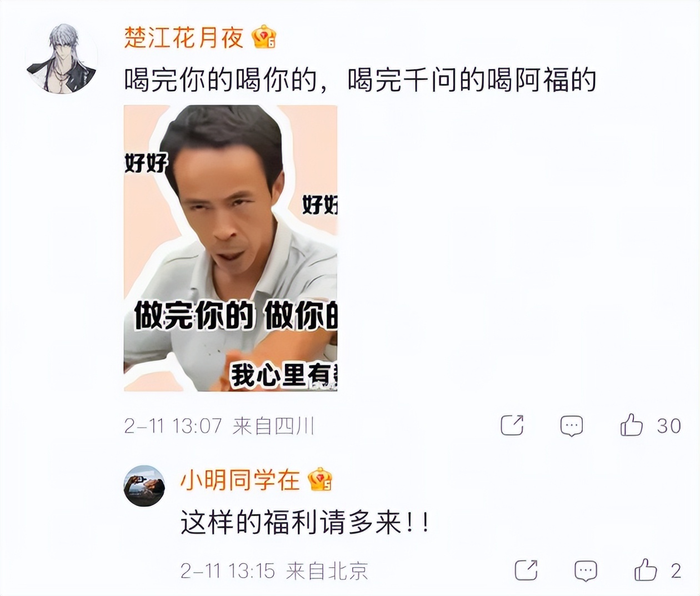Click the 2 like count
Image resolution: width=700 pixels, height=596 pixels.
coord(676,570)
